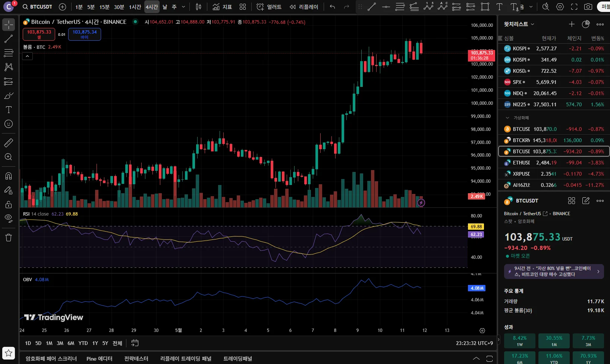The height and width of the screenshot is (364, 610).
Task: Open the 지표 indicators dialog
Action: 222,7
